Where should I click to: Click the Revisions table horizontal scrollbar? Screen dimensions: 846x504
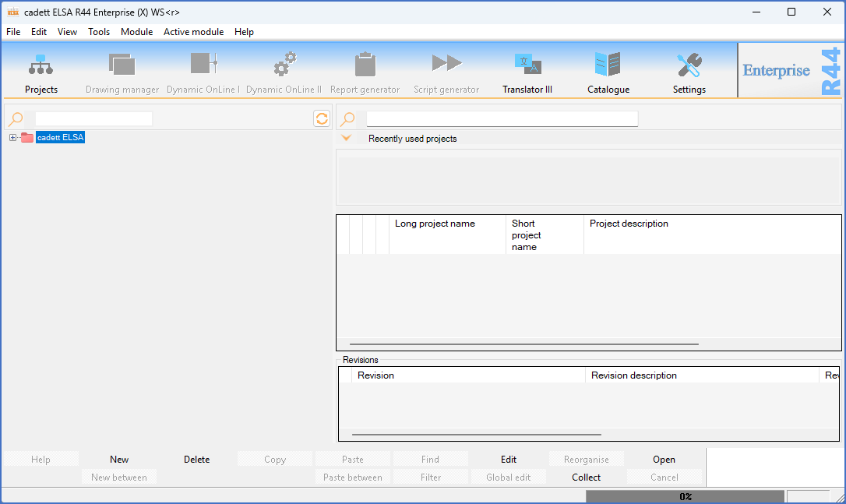tap(476, 435)
